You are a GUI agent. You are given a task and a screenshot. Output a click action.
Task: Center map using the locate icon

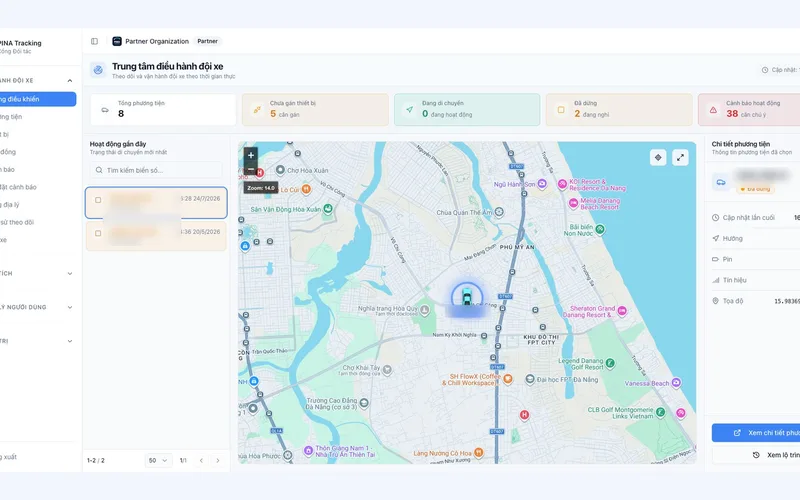coord(658,158)
